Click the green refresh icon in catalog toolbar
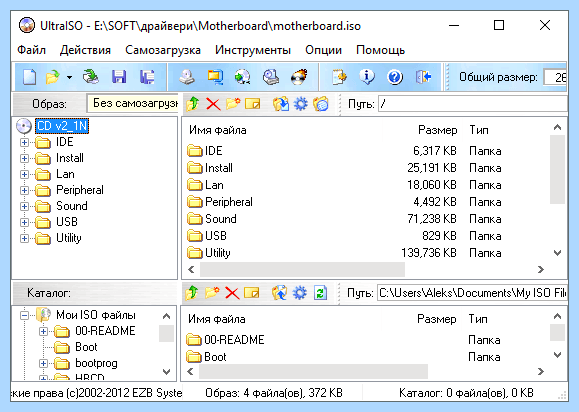Screen dimensions: 579x412 pos(320,293)
